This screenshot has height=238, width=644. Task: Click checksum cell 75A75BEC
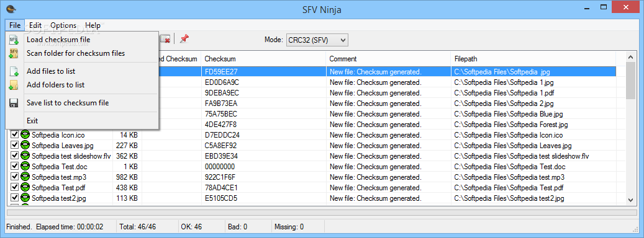[221, 114]
